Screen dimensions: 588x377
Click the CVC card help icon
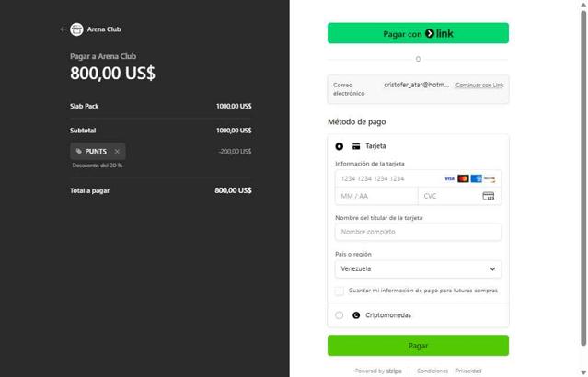click(x=489, y=196)
